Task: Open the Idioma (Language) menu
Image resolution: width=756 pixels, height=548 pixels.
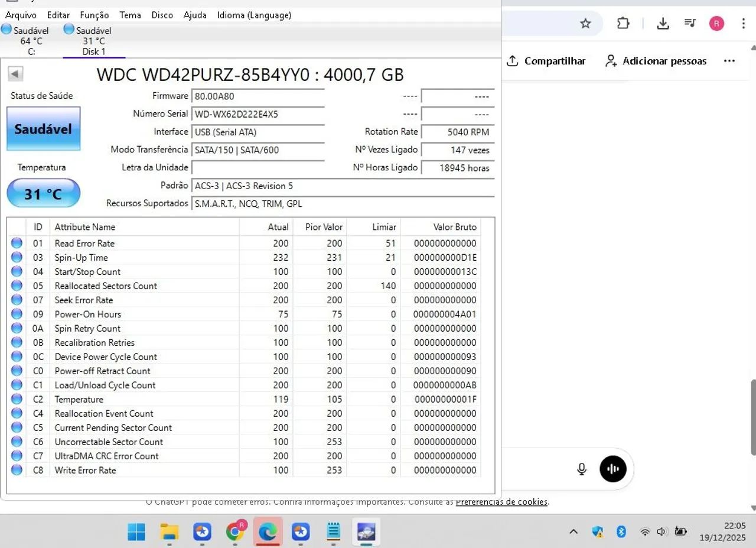Action: pyautogui.click(x=254, y=15)
